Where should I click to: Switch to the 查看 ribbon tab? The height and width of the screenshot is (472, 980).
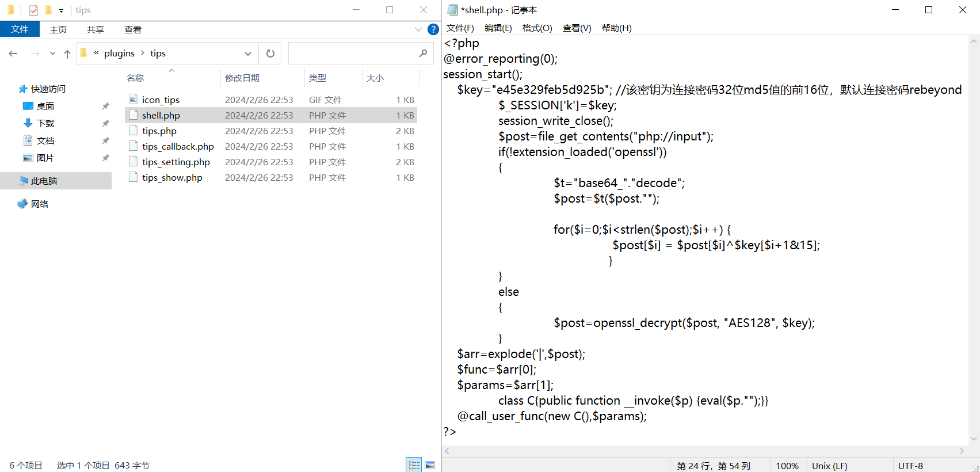(133, 29)
